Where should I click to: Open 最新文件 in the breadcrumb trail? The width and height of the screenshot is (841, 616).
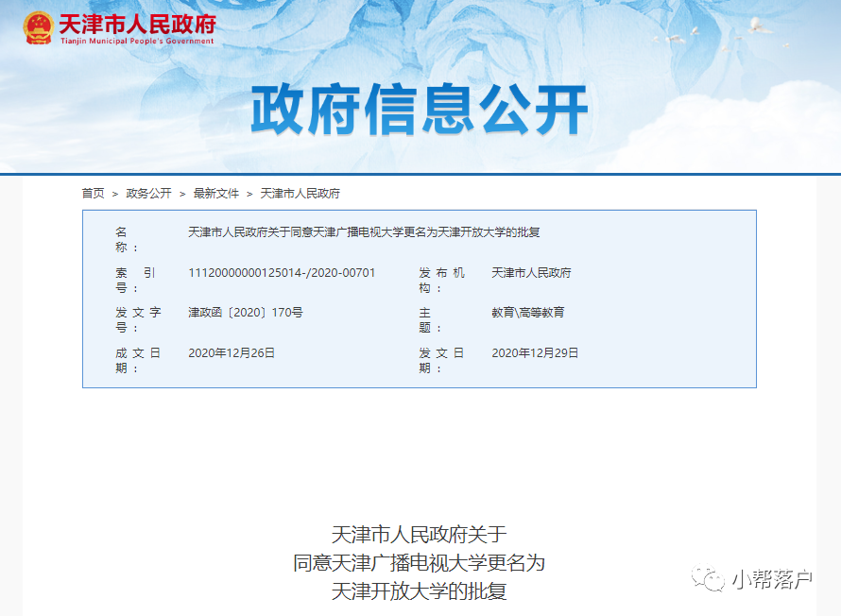(216, 193)
